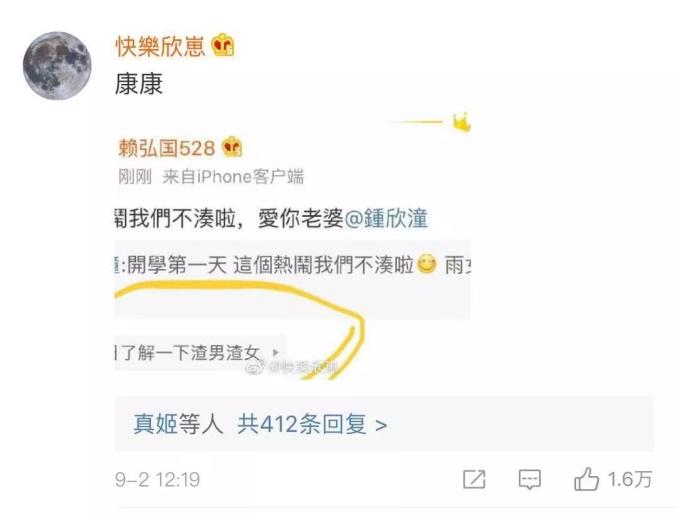Click the 9-2 12:19 timestamp
The image size is (677, 518).
coord(158,480)
